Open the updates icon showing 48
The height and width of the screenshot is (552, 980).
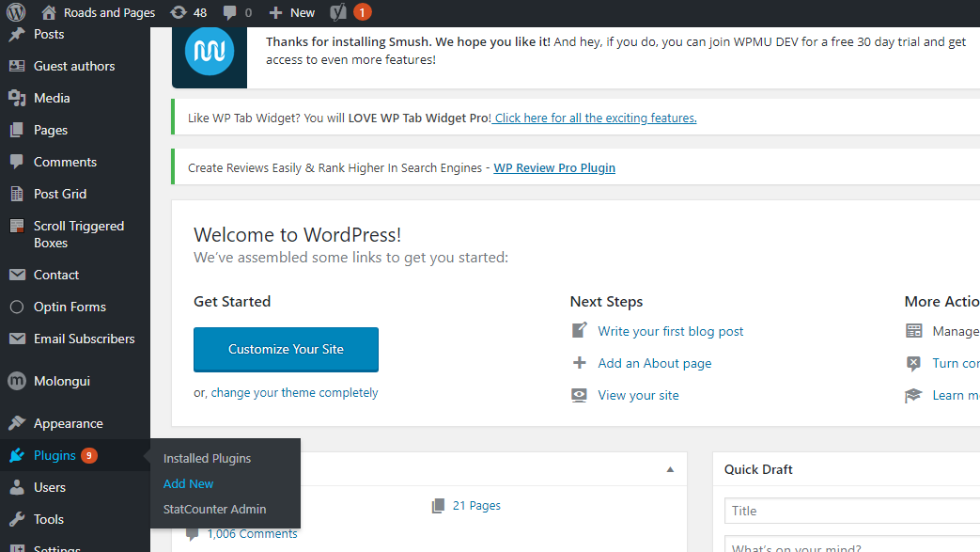[179, 12]
